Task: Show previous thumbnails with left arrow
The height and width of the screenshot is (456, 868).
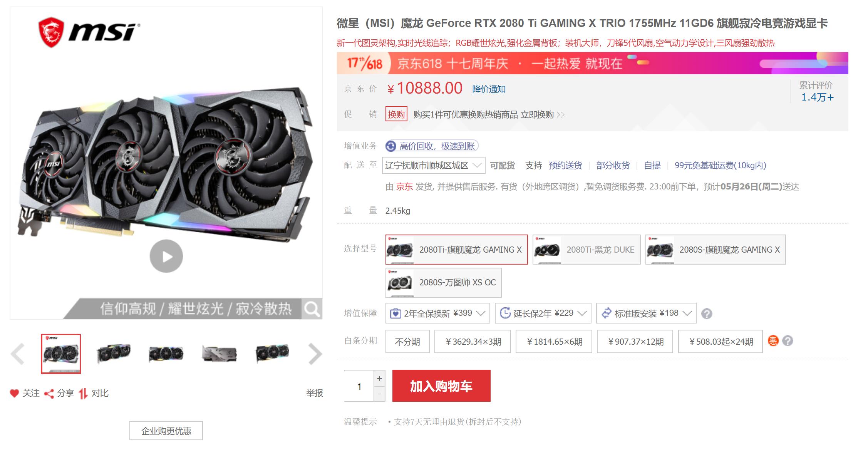Action: (x=18, y=354)
